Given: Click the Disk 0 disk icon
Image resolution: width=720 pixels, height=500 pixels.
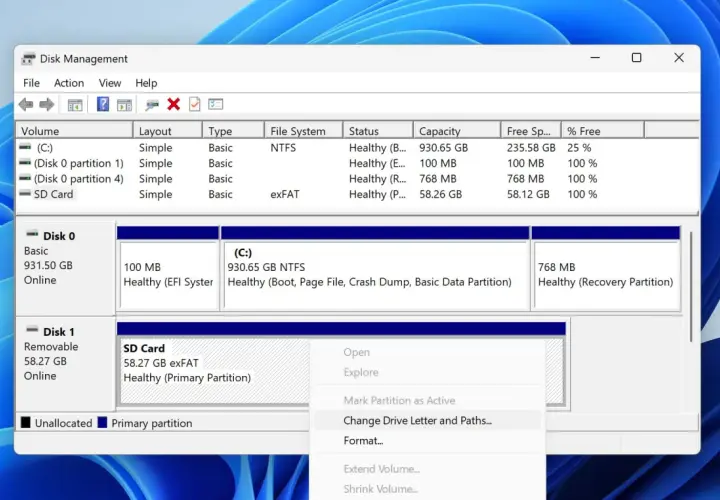Looking at the screenshot, I should tap(32, 235).
